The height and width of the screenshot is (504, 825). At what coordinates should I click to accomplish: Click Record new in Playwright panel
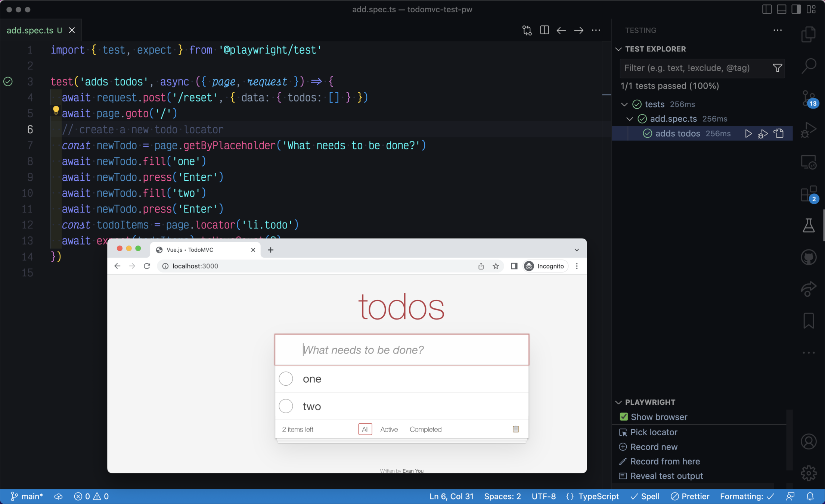(x=654, y=447)
